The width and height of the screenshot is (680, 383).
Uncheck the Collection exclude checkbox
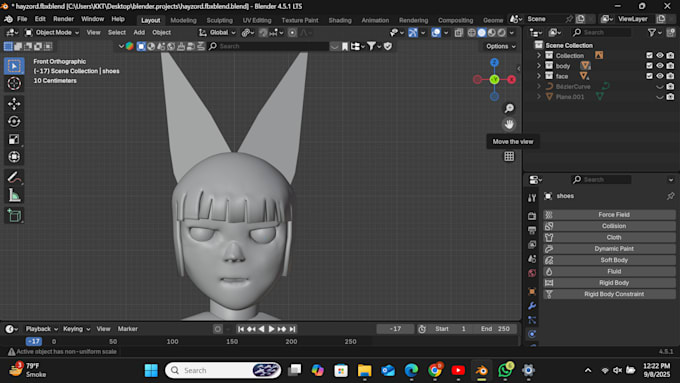click(x=649, y=56)
